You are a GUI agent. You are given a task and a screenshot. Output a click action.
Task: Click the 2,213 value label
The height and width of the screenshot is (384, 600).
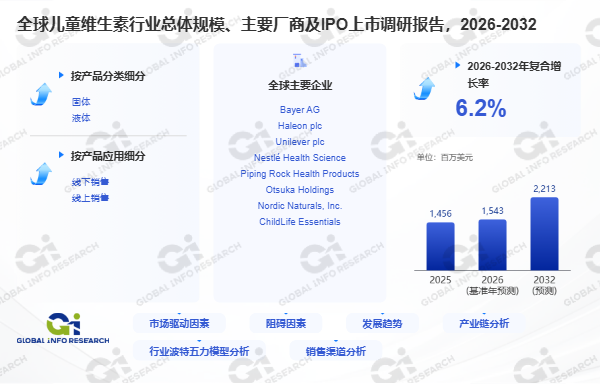544,189
